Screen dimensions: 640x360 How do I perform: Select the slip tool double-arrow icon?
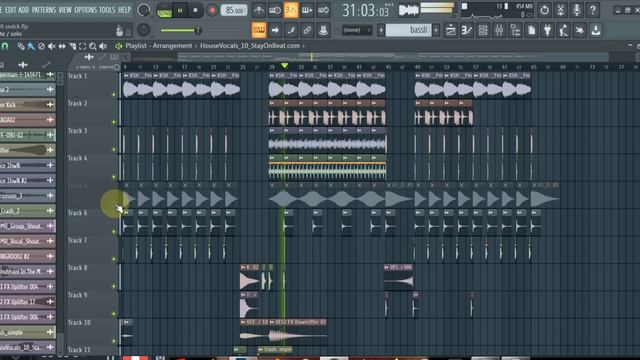pyautogui.click(x=62, y=46)
